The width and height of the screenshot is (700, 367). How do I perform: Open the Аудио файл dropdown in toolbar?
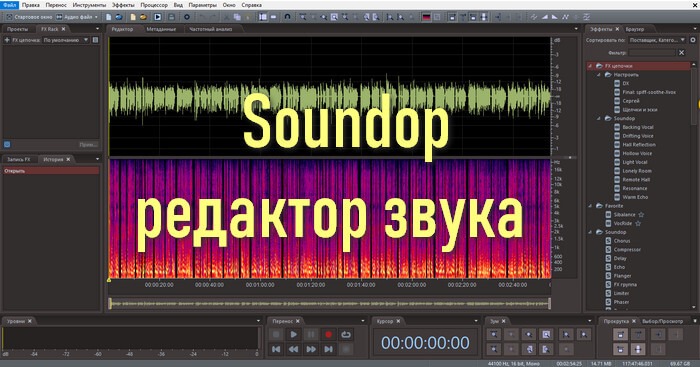(x=77, y=17)
